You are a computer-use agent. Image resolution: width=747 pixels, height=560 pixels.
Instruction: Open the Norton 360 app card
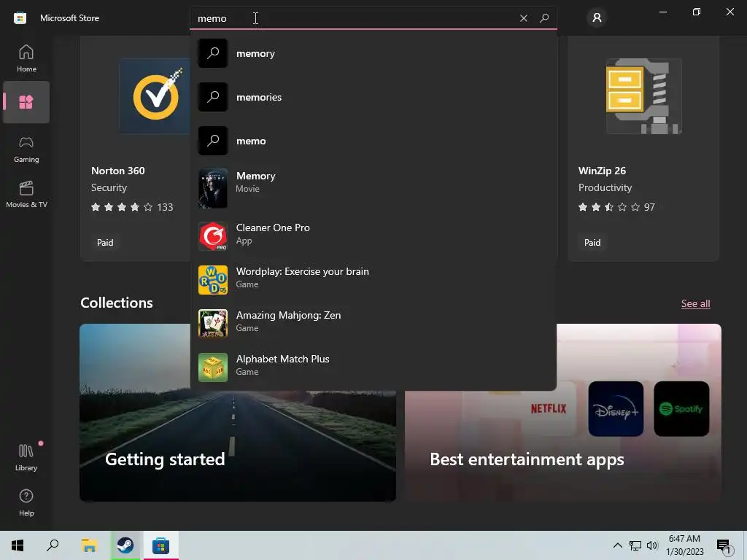pyautogui.click(x=136, y=149)
